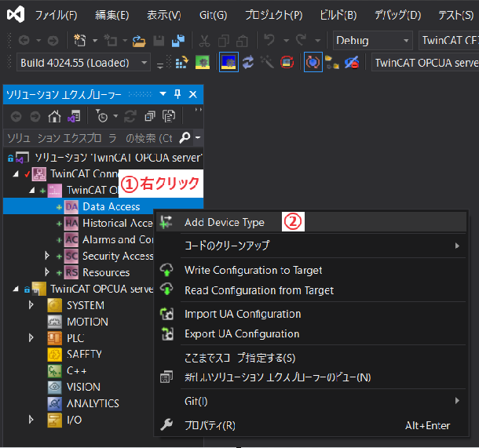The width and height of the screenshot is (479, 448).
Task: Open the 表示(V) menu
Action: (164, 15)
